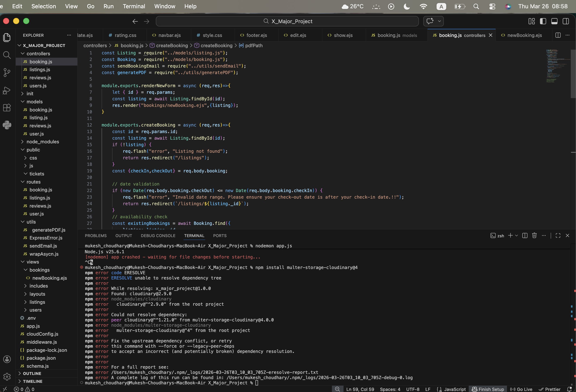
Task: Split the terminal pane
Action: [x=525, y=235]
